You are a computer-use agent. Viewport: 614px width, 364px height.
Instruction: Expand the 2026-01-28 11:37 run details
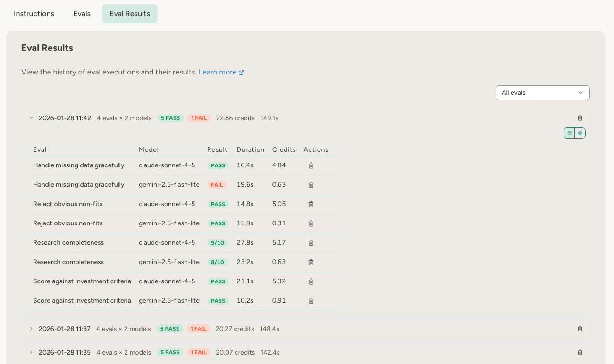click(x=31, y=329)
